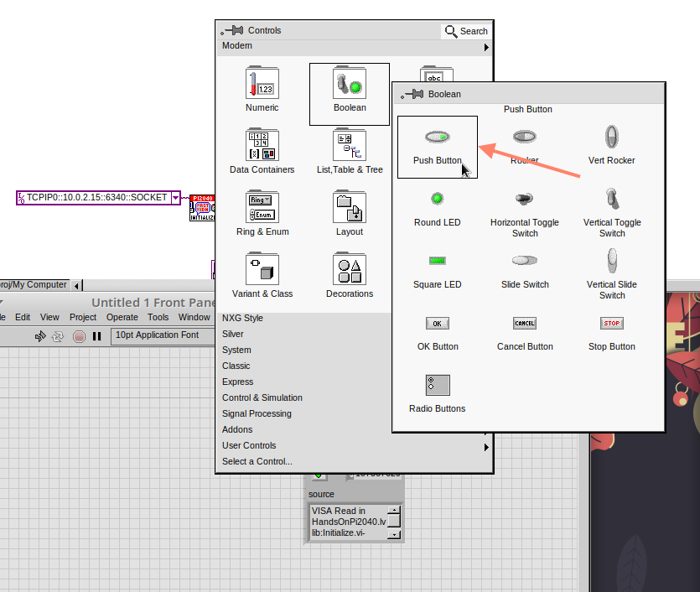This screenshot has height=592, width=700.
Task: Open the Variant & Class palette
Action: [x=262, y=276]
